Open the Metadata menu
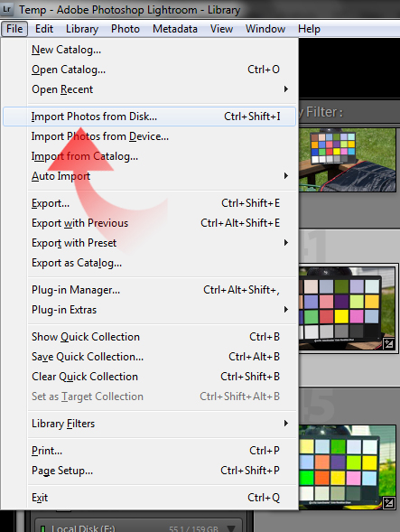The width and height of the screenshot is (400, 532). (x=175, y=29)
